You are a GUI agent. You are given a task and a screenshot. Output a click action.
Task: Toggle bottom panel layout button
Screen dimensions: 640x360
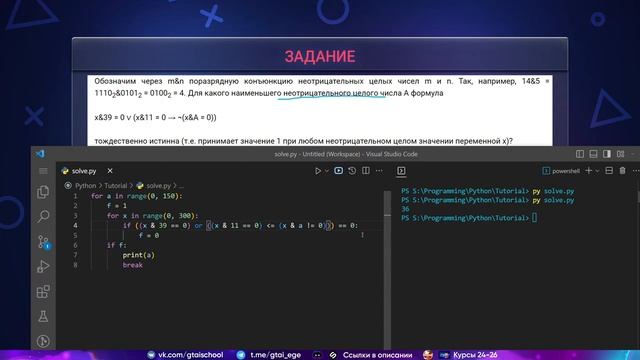(x=593, y=154)
